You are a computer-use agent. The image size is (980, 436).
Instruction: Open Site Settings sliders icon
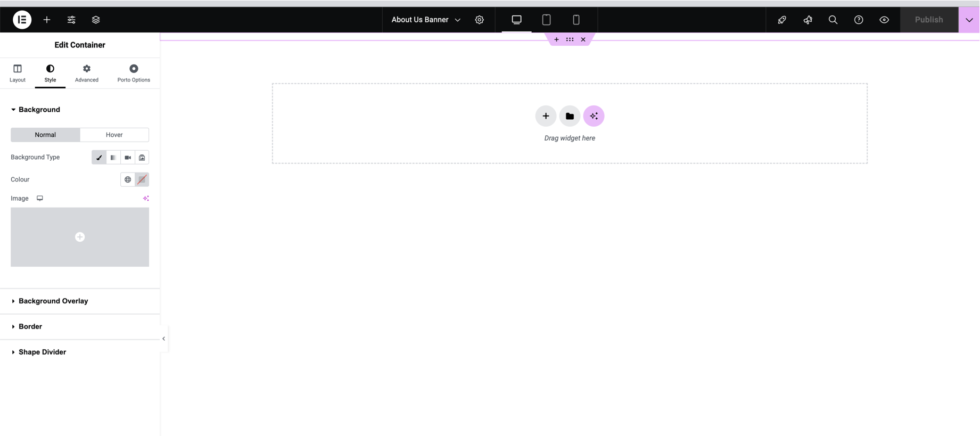pyautogui.click(x=71, y=20)
